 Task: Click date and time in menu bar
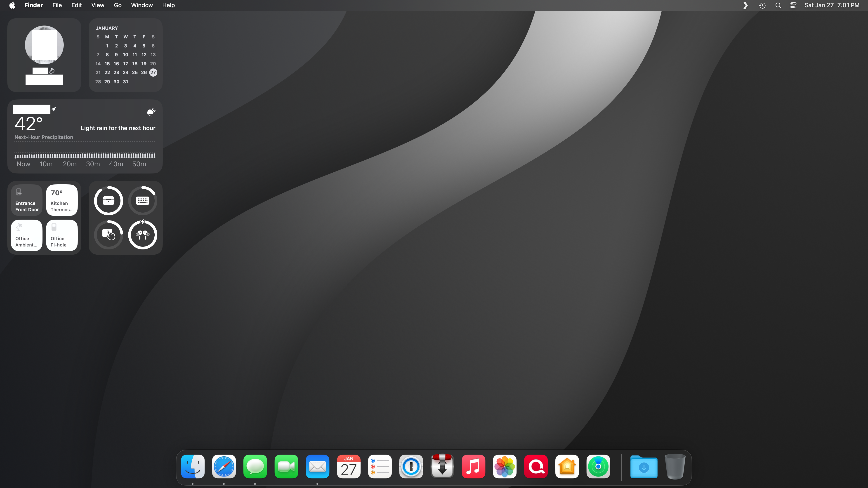tap(832, 5)
